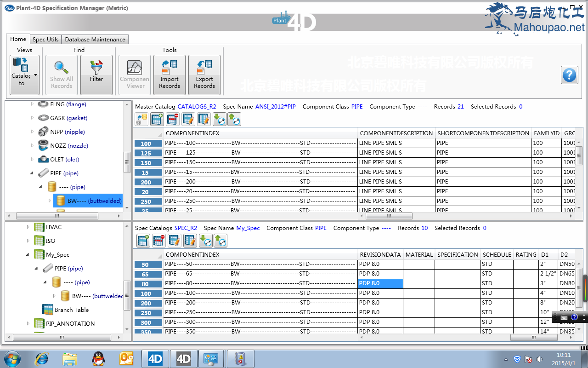This screenshot has height=368, width=588.
Task: Click spec catalog link SPEC_R2
Action: click(x=186, y=228)
